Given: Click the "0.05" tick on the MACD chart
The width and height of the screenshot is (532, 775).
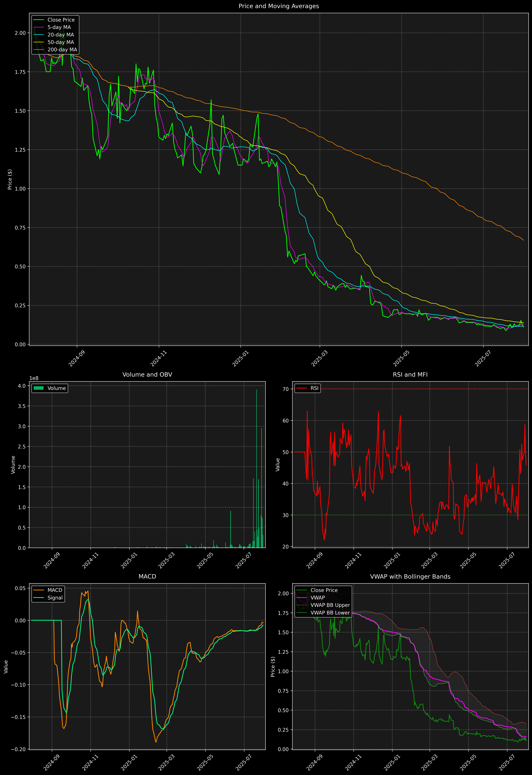Looking at the screenshot, I should [x=20, y=588].
